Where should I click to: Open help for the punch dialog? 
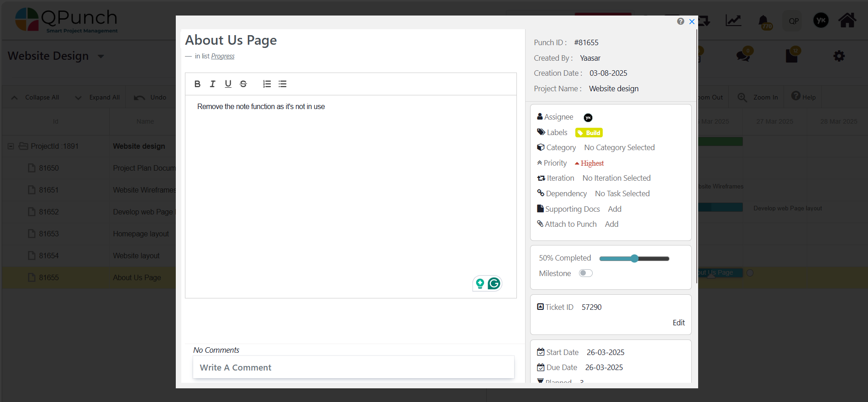(680, 21)
